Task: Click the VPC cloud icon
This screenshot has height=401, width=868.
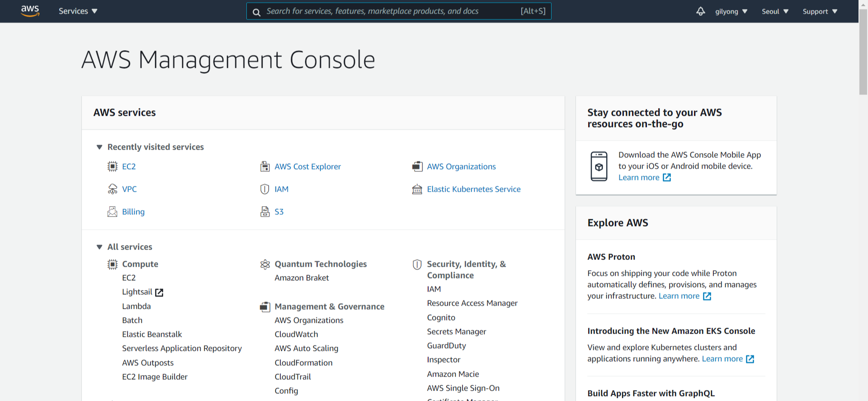Action: tap(112, 189)
